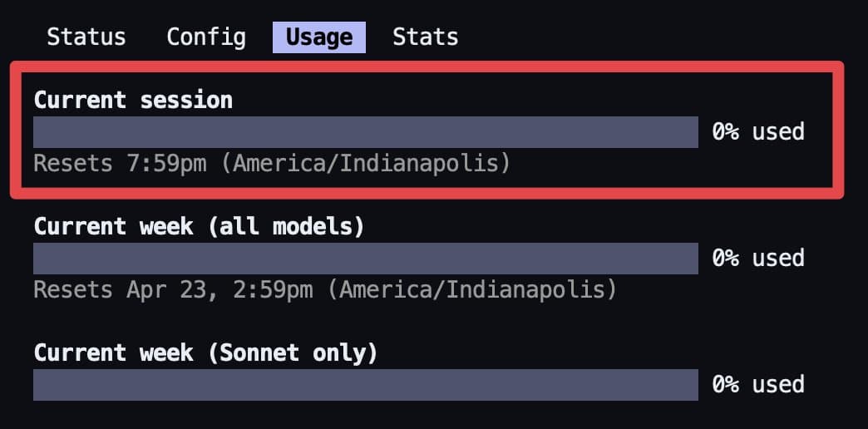The height and width of the screenshot is (429, 868).
Task: Click the Sonnet only 0% used label
Action: pyautogui.click(x=758, y=385)
